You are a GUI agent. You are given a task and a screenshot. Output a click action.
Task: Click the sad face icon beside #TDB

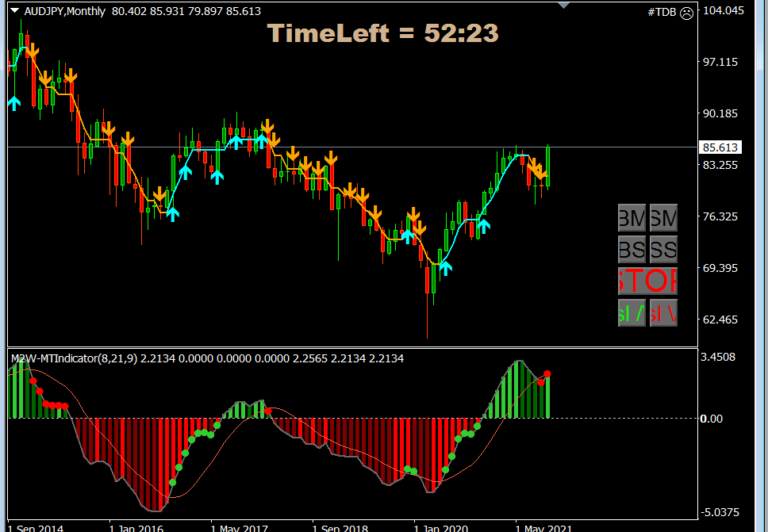[685, 13]
